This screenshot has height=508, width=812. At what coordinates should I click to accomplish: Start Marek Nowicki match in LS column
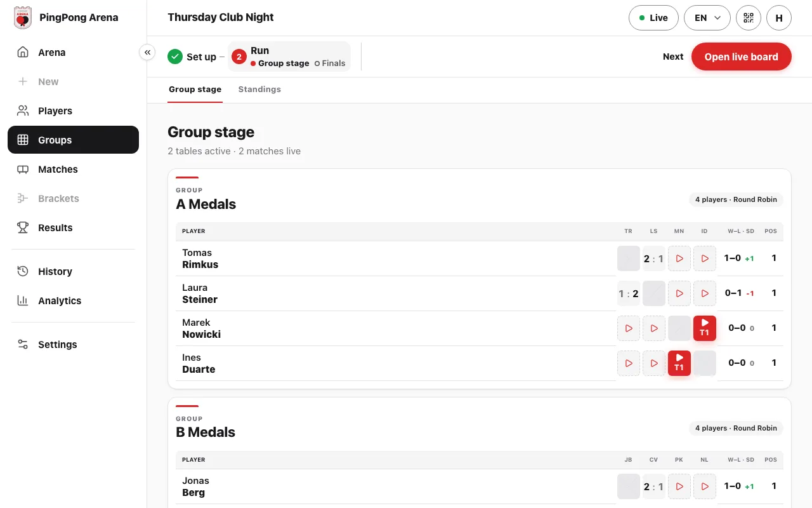[x=654, y=328]
